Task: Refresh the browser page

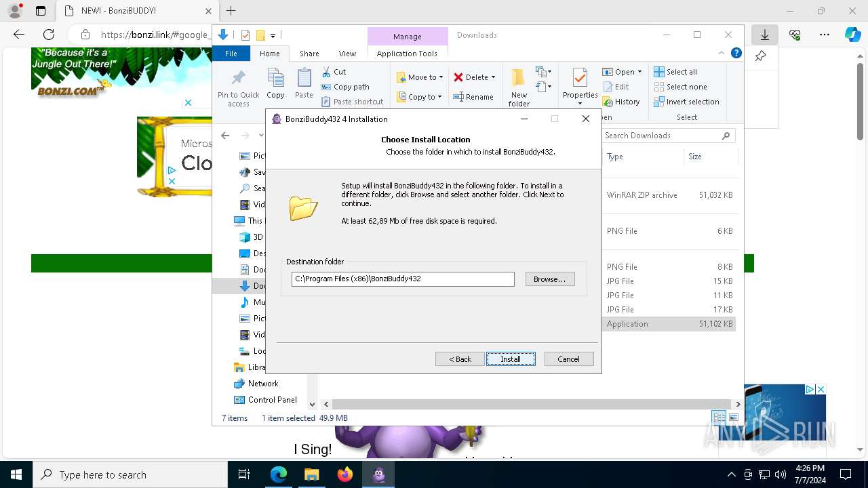Action: (49, 35)
